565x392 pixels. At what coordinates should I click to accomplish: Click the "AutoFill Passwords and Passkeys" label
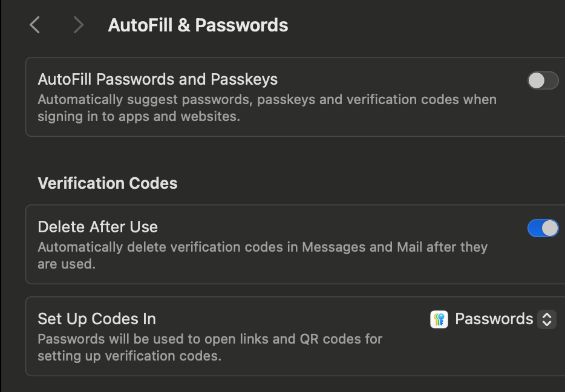click(158, 79)
